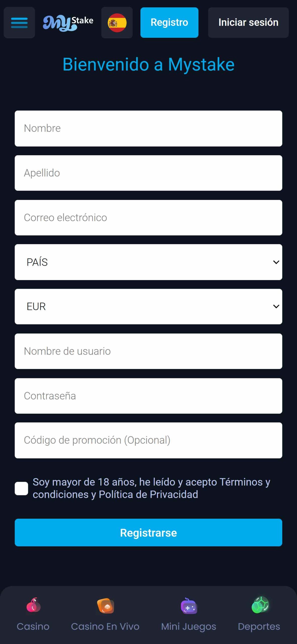Image resolution: width=297 pixels, height=644 pixels.
Task: Switch to the Registro tab
Action: [169, 23]
